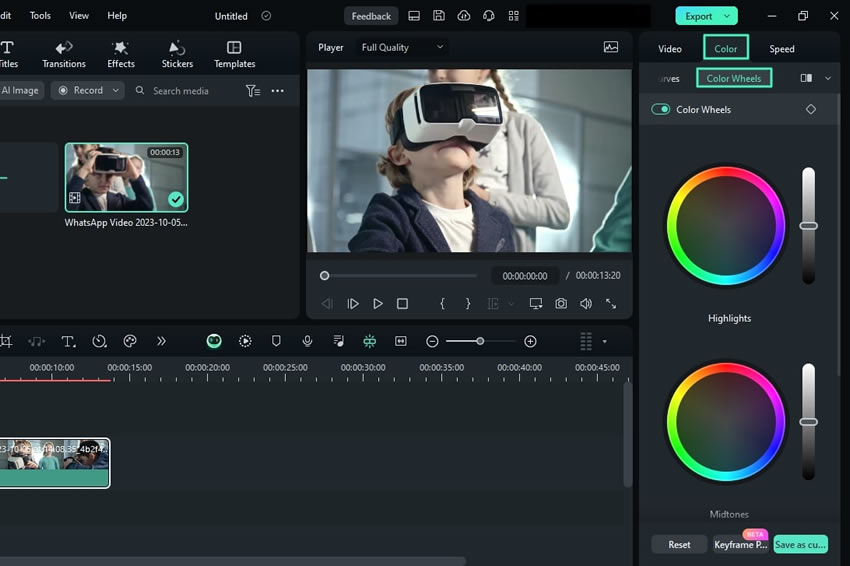
Task: Open the player volume speaker icon
Action: (x=586, y=304)
